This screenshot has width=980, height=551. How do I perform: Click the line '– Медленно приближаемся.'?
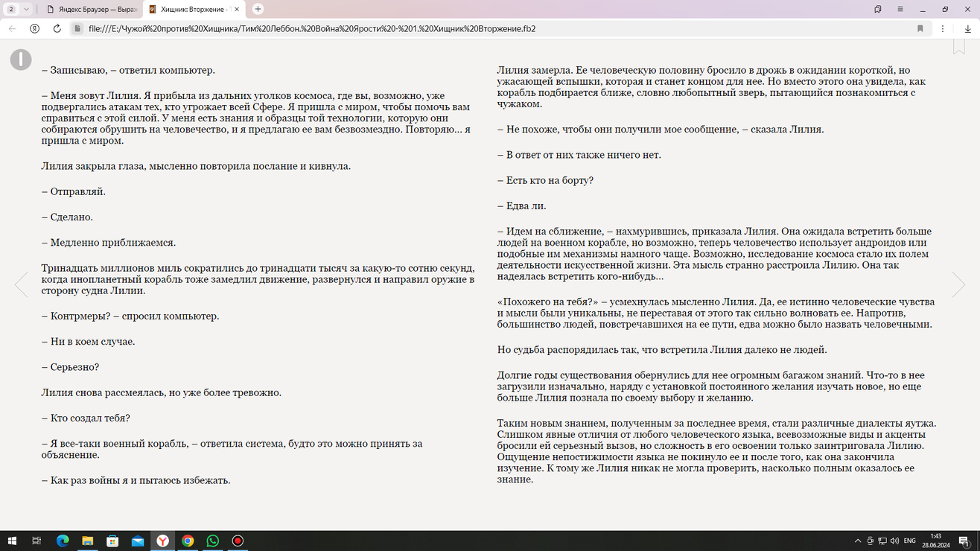tap(109, 242)
